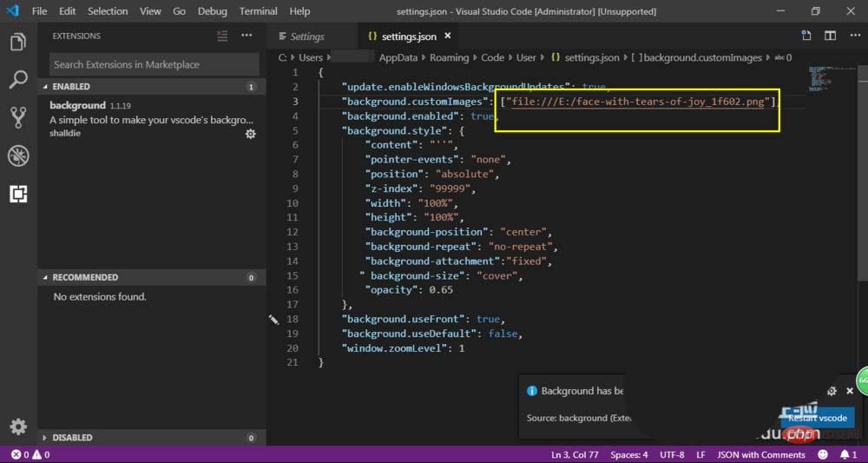This screenshot has width=868, height=463.
Task: Click Code in the breadcrumb path
Action: coord(492,57)
